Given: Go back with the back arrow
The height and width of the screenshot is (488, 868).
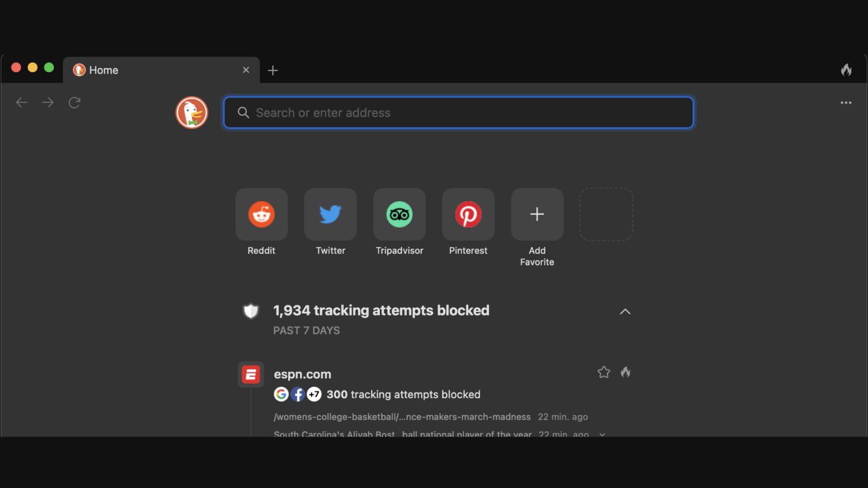Looking at the screenshot, I should (21, 102).
